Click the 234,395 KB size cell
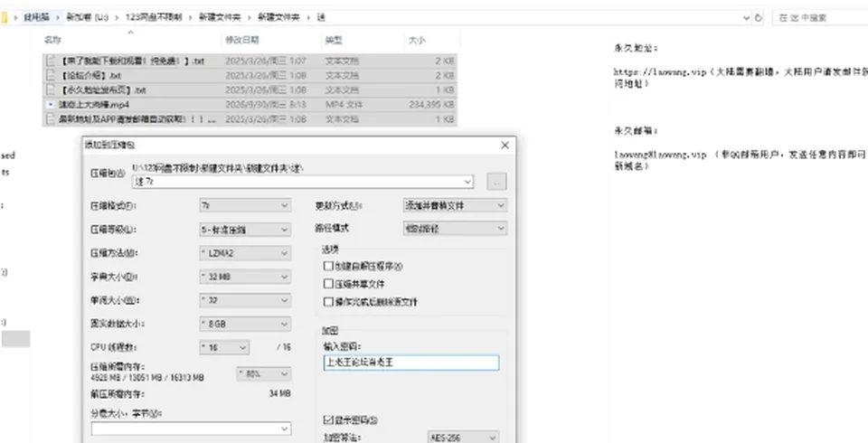868x443 pixels. pyautogui.click(x=432, y=104)
